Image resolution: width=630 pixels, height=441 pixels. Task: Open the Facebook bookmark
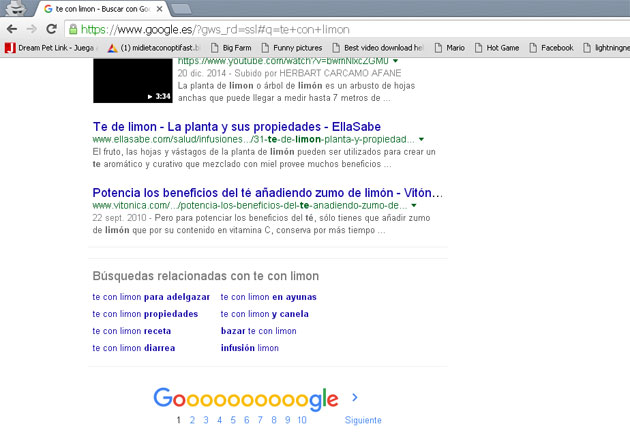point(551,48)
